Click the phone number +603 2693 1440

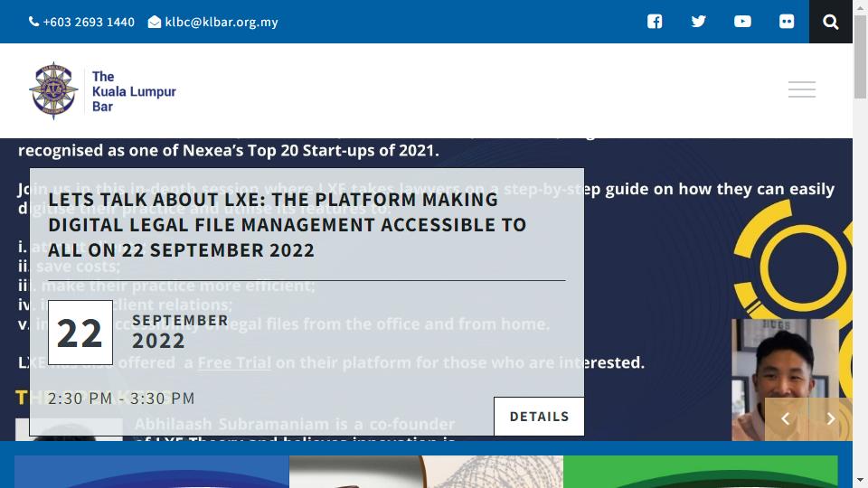click(x=89, y=22)
